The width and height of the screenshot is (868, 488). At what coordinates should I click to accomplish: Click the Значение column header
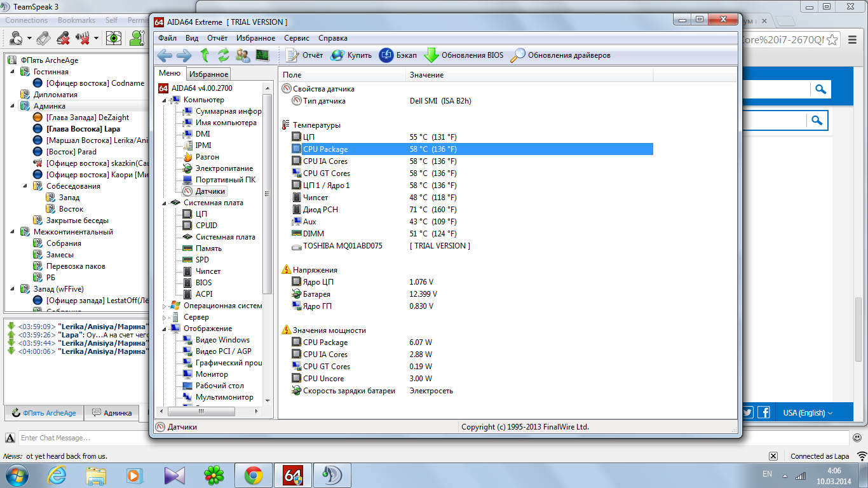tap(529, 75)
